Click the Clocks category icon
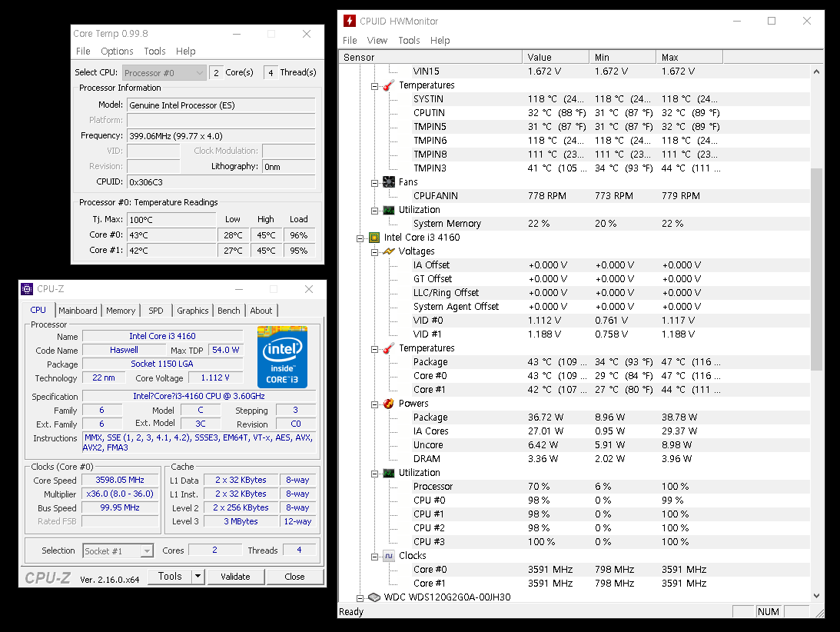Image resolution: width=840 pixels, height=632 pixels. click(389, 556)
